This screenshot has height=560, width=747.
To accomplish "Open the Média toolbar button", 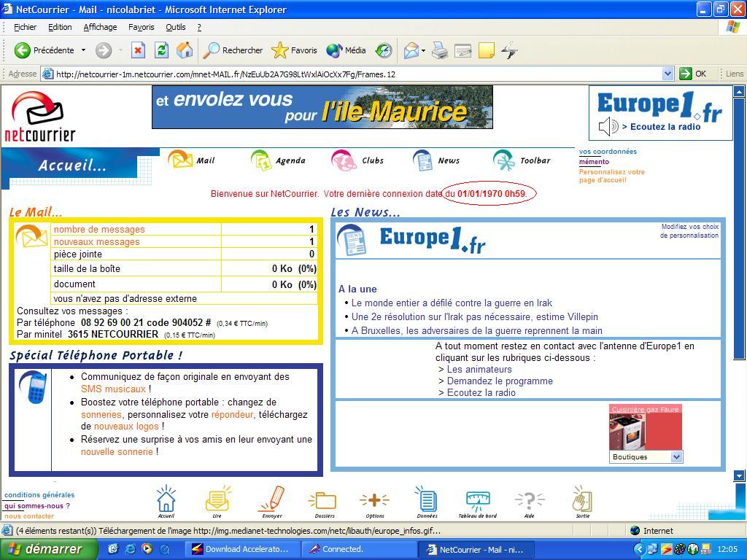I will pos(346,50).
